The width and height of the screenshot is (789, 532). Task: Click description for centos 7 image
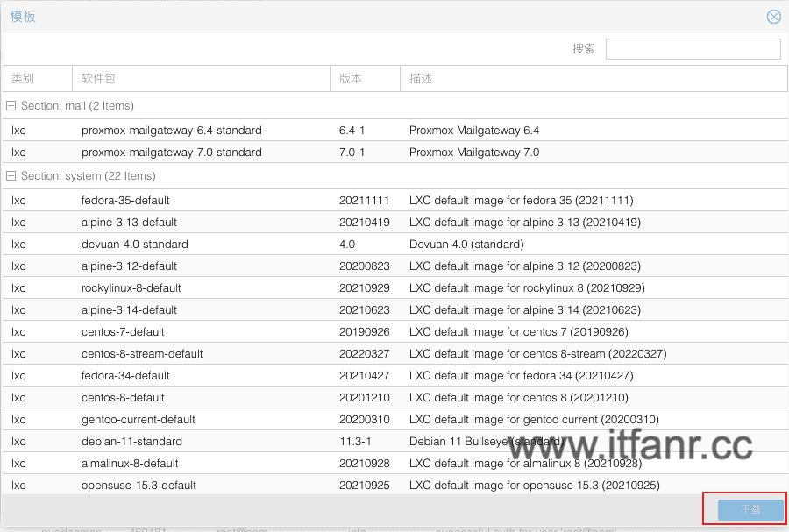tap(519, 331)
